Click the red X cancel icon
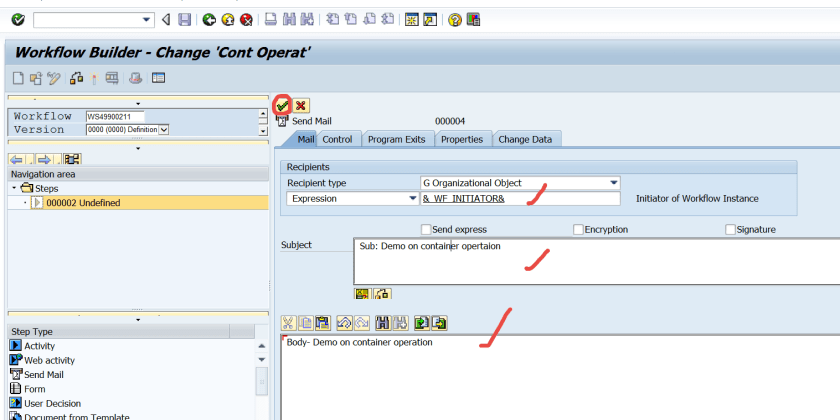This screenshot has height=420, width=840. 300,105
